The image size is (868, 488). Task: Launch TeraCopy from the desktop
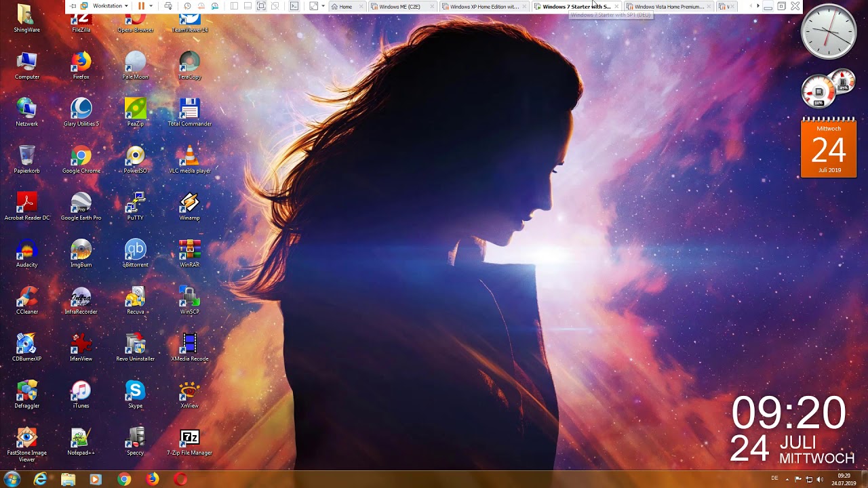(x=189, y=66)
